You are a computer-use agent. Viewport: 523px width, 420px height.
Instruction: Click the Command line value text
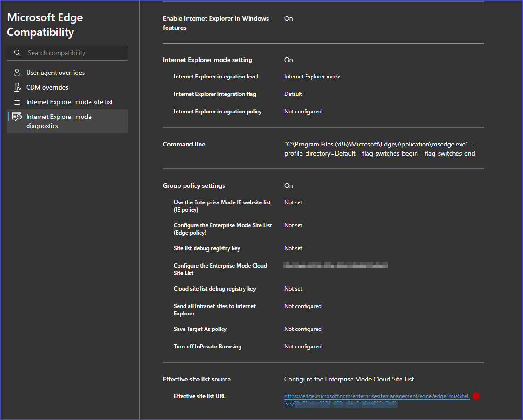379,149
